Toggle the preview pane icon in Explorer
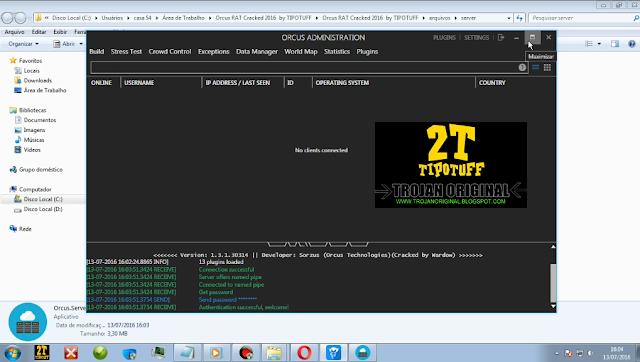 (615, 44)
